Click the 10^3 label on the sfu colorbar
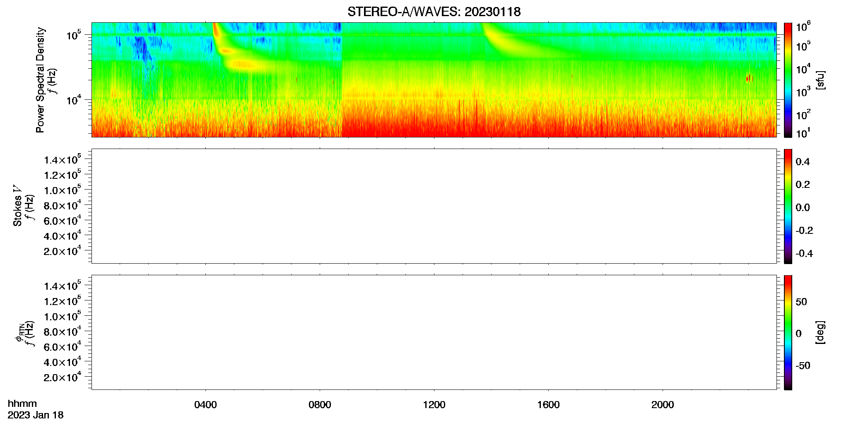The height and width of the screenshot is (447, 868). [804, 91]
